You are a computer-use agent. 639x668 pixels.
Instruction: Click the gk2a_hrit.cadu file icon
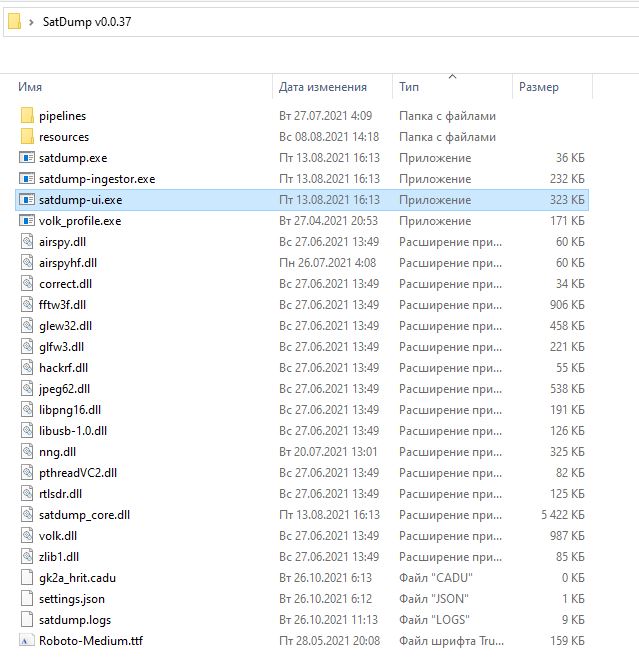pyautogui.click(x=27, y=577)
